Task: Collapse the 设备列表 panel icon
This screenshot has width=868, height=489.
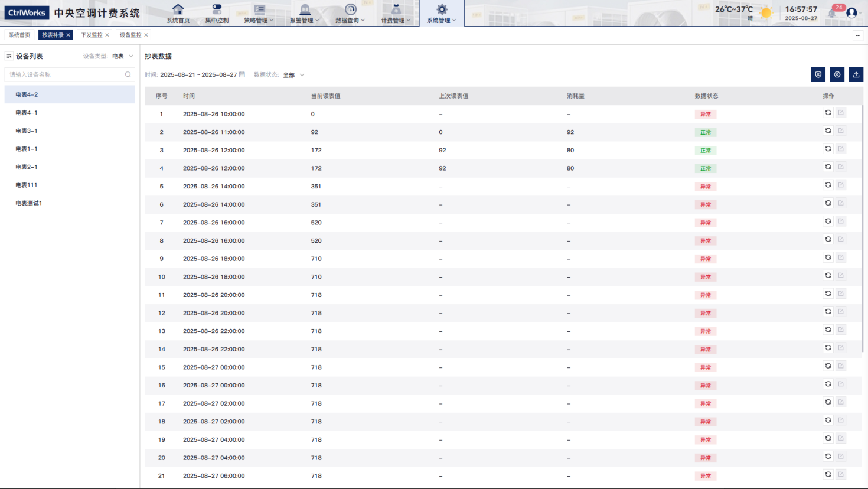Action: pos(9,56)
